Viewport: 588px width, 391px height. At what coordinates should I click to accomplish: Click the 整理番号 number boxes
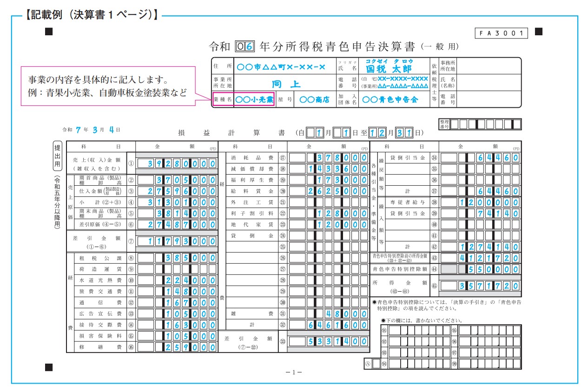pyautogui.click(x=486, y=124)
